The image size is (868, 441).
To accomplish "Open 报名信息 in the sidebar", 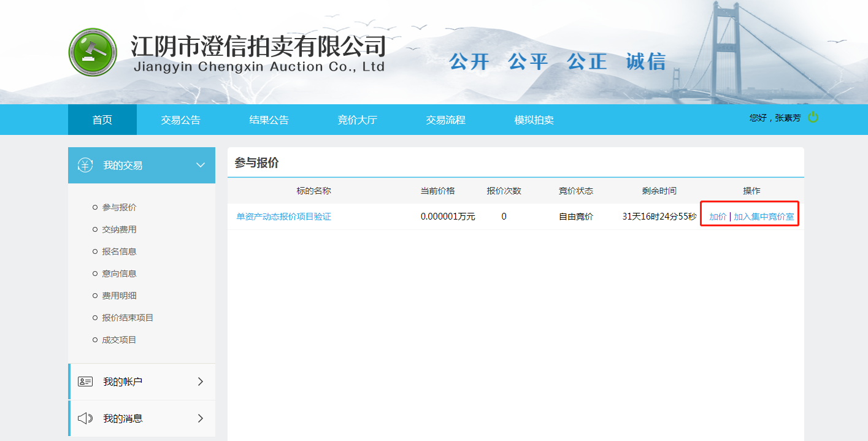I will click(119, 251).
